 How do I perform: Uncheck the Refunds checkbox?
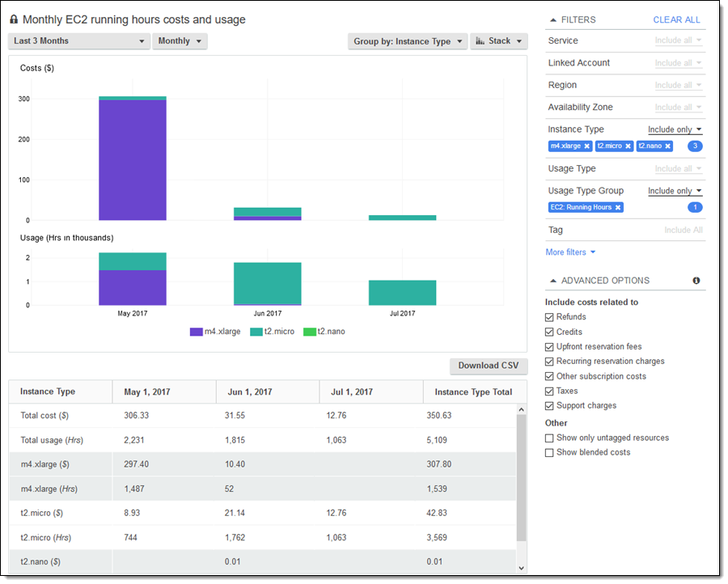click(550, 317)
